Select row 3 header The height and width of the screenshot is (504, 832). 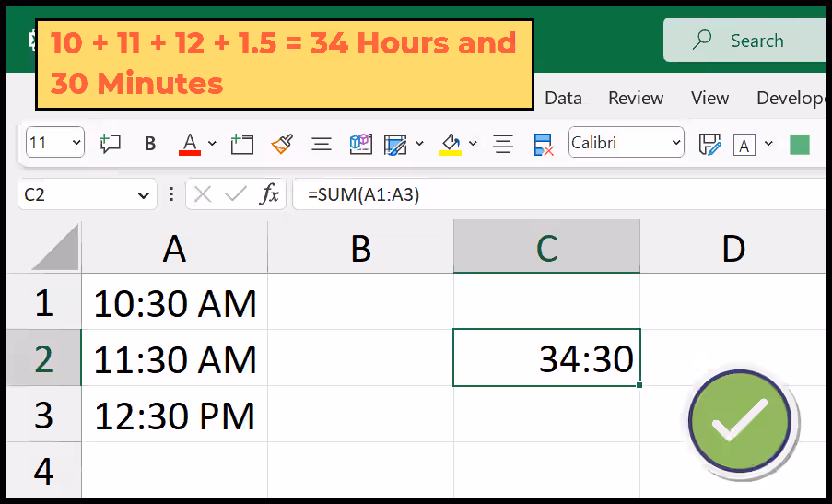click(x=44, y=415)
